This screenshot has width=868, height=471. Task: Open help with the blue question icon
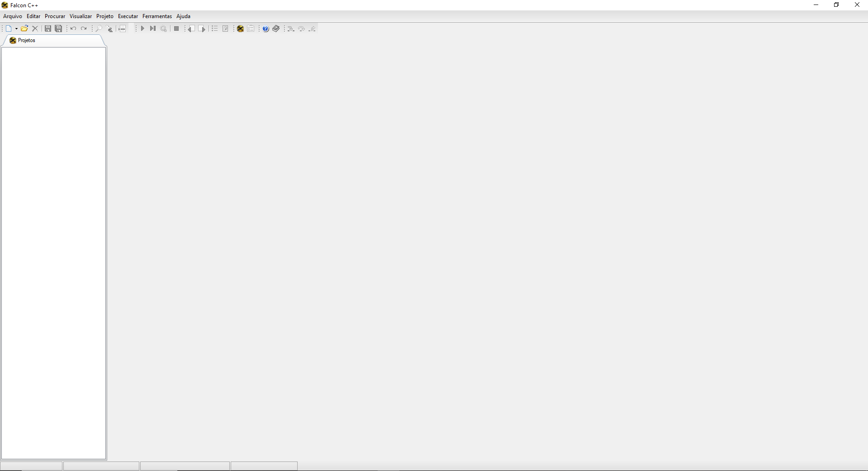(x=266, y=29)
